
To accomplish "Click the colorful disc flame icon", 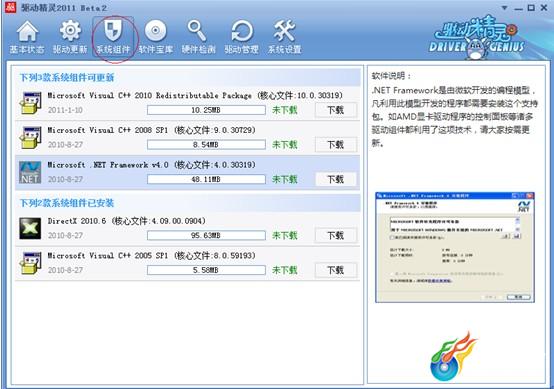I will click(453, 357).
